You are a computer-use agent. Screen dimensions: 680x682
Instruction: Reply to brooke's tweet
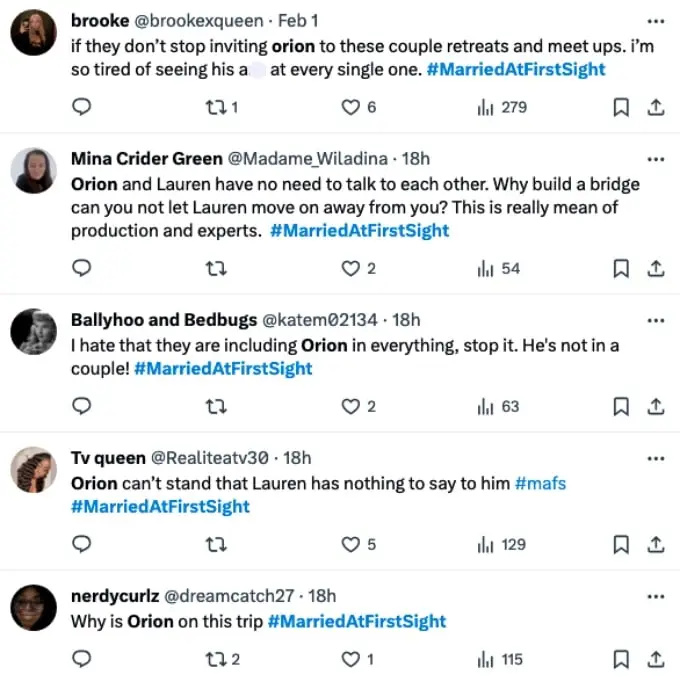click(x=81, y=107)
